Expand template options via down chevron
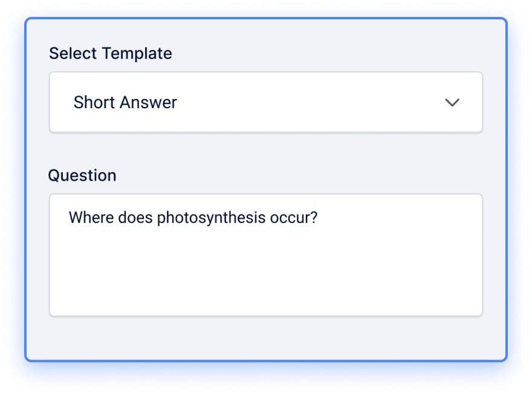Image resolution: width=532 pixels, height=394 pixels. [x=452, y=102]
